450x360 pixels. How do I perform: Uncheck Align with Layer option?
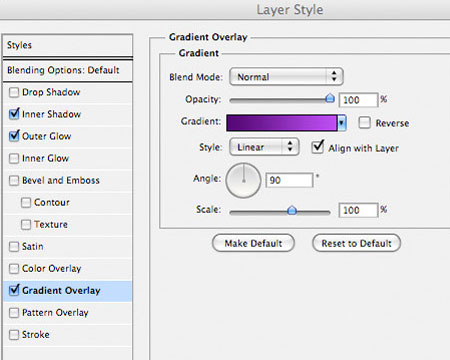pos(318,147)
